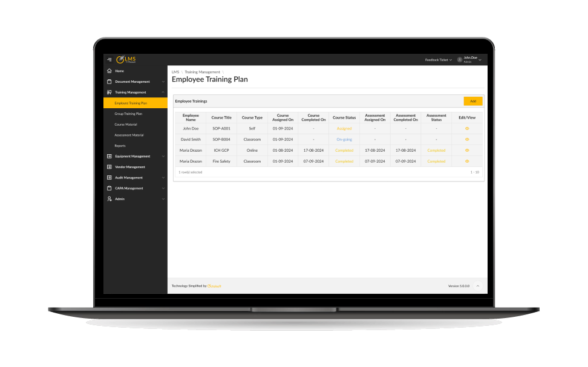Viewport: 588px width, 367px height.
Task: Open Group Training Plan submenu item
Action: [x=128, y=114]
